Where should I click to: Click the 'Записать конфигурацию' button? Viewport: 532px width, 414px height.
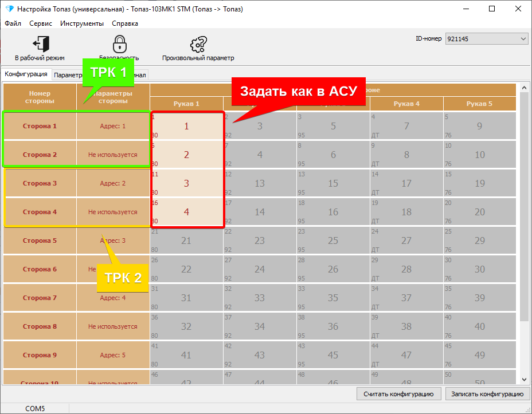pyautogui.click(x=487, y=394)
